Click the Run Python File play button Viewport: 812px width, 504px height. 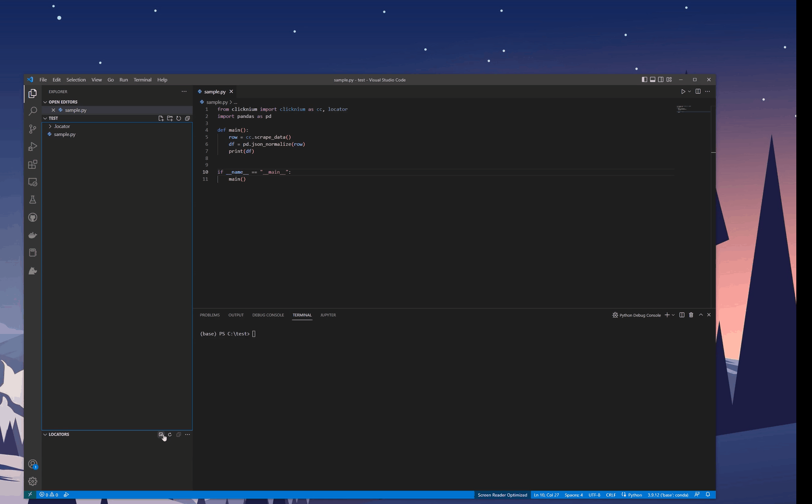pos(683,92)
